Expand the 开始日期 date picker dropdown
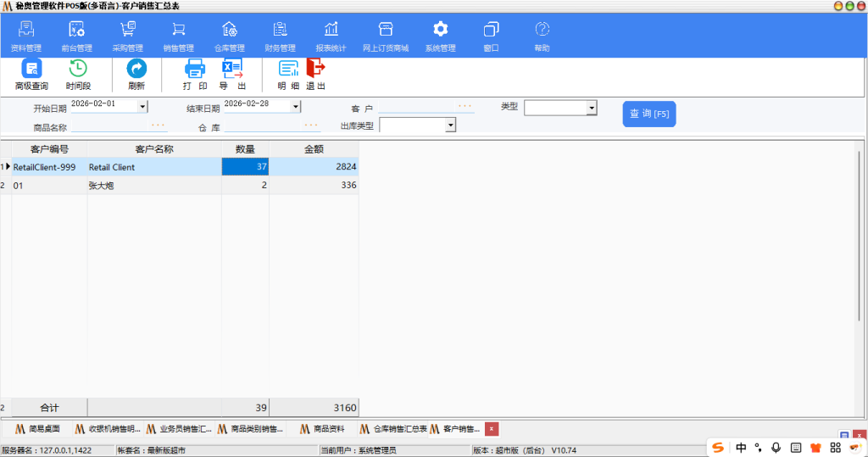Image resolution: width=868 pixels, height=457 pixels. pos(142,107)
